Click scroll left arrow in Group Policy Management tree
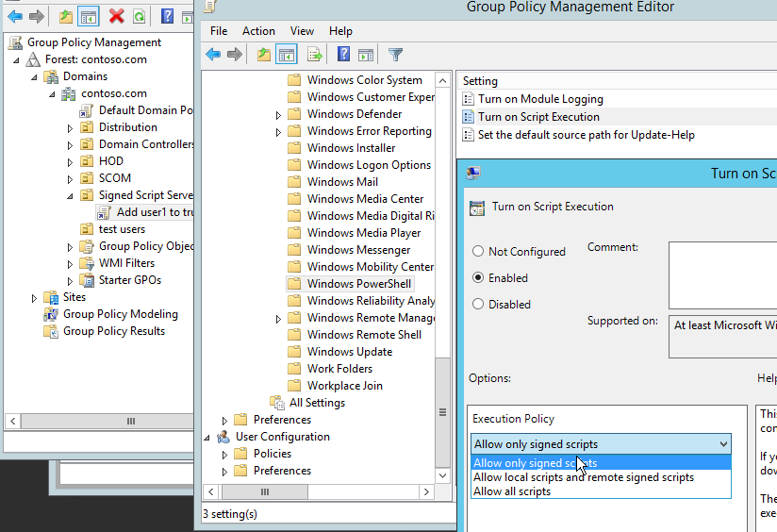 pyautogui.click(x=13, y=421)
